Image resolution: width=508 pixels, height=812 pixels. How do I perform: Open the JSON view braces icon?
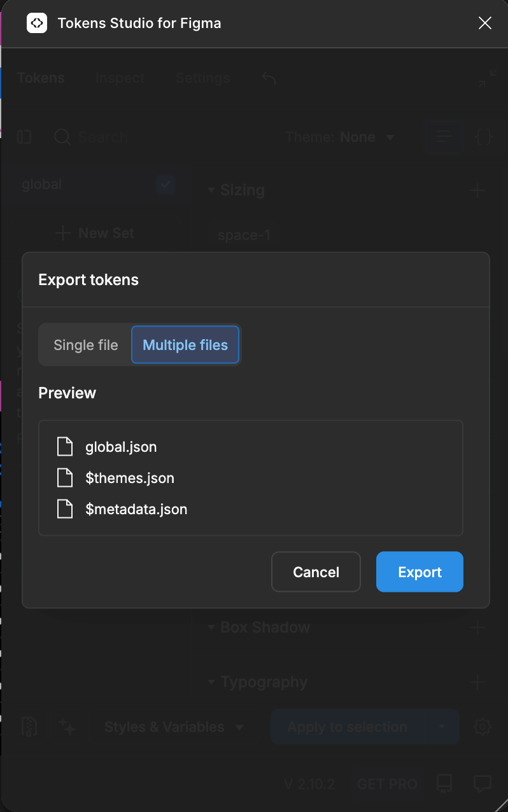tap(484, 137)
